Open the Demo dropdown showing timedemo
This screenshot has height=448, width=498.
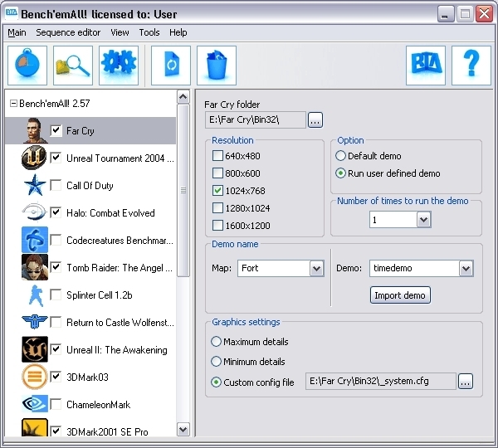pyautogui.click(x=466, y=269)
